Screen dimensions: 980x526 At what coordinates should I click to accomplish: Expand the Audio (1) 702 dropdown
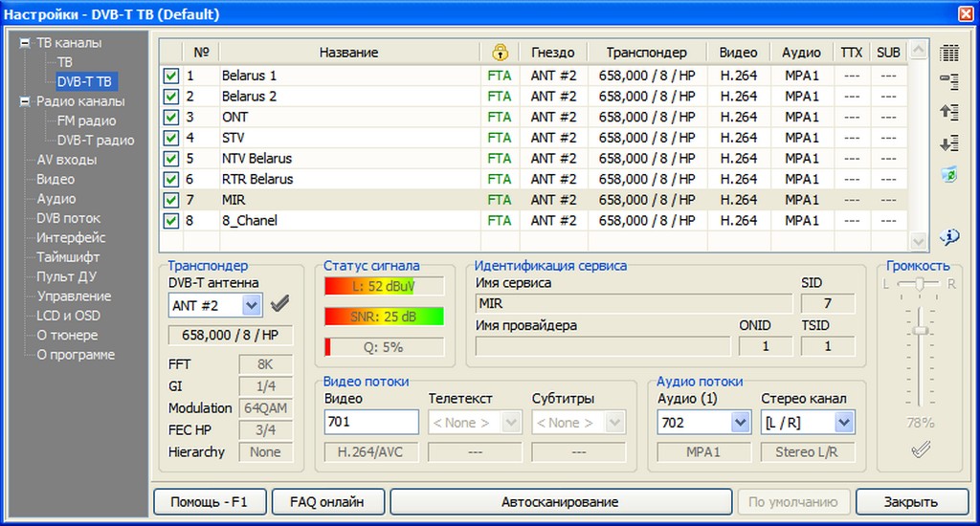pos(740,422)
